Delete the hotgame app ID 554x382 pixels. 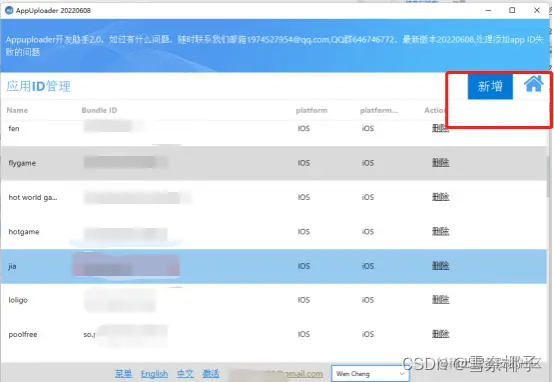[440, 231]
